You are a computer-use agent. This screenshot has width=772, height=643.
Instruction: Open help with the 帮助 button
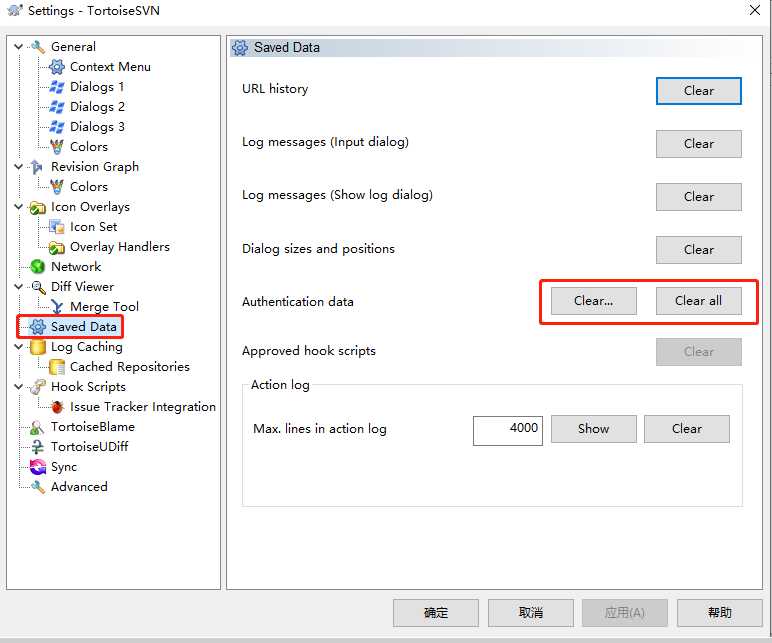[x=720, y=613]
